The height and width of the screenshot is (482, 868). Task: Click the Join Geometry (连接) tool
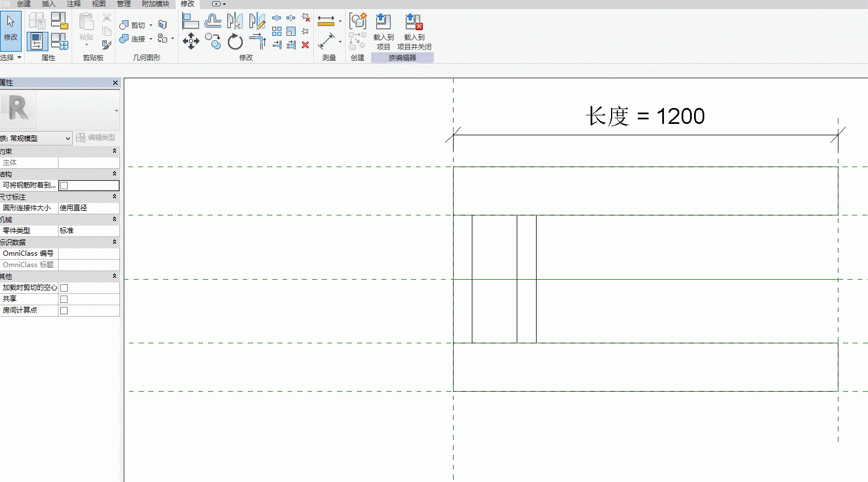click(132, 39)
